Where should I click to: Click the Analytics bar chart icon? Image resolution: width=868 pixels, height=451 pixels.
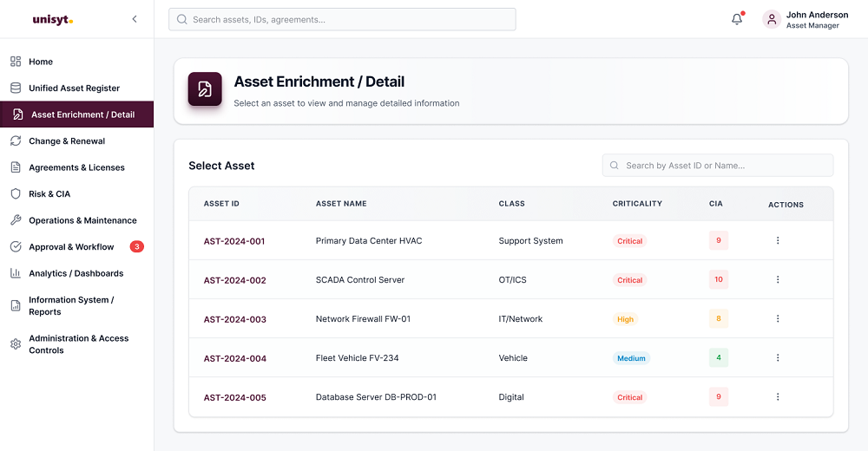pos(16,273)
